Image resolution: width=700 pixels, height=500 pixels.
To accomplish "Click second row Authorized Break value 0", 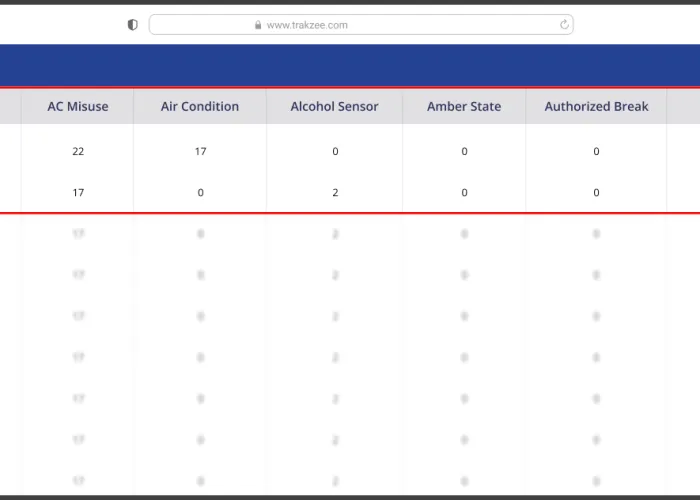I will click(596, 193).
